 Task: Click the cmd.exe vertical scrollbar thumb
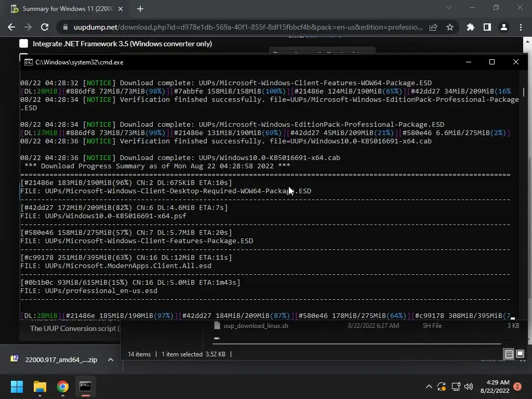pyautogui.click(x=524, y=92)
